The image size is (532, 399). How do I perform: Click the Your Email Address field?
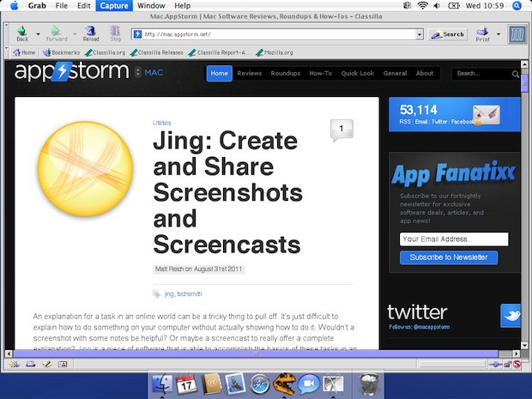(454, 239)
